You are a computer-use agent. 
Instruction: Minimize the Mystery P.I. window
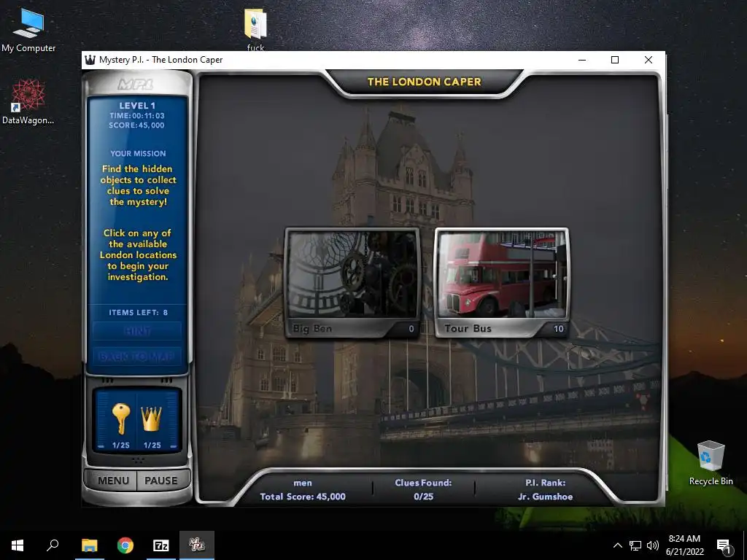(582, 60)
